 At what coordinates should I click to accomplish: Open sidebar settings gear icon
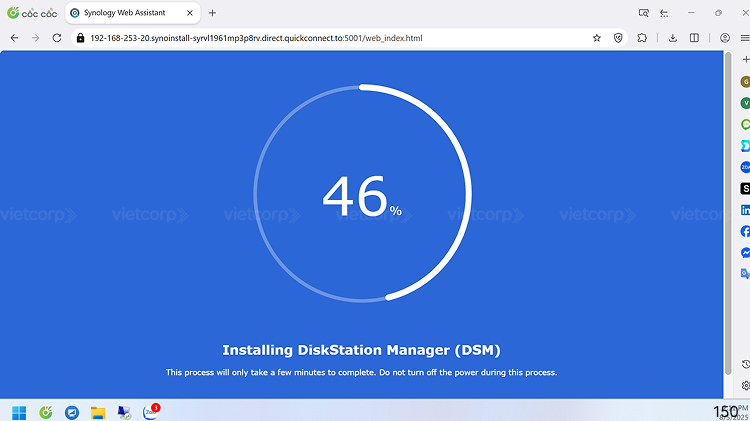(745, 385)
